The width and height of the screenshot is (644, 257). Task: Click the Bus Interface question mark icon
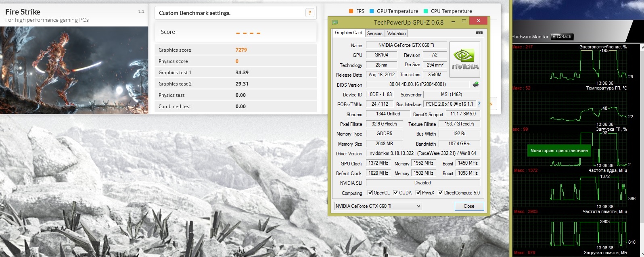(x=479, y=104)
